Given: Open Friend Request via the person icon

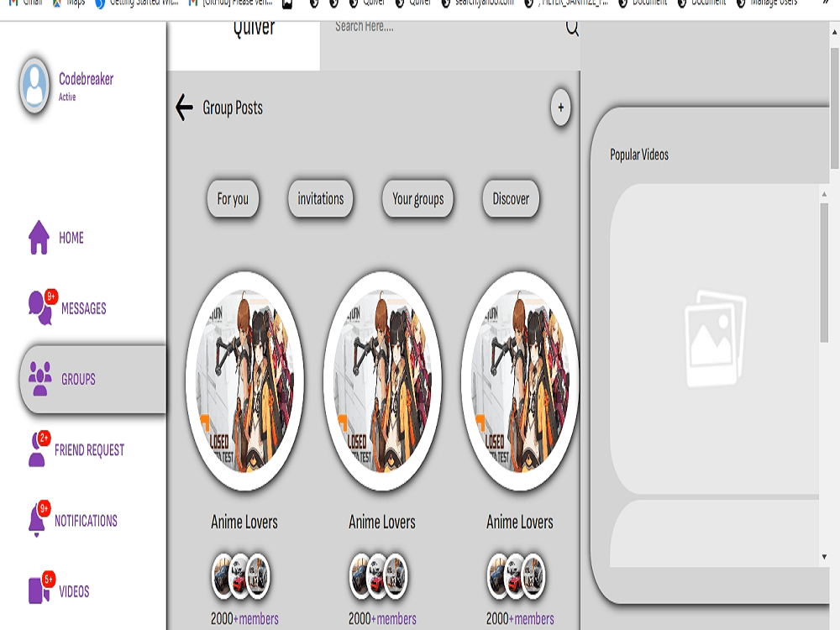Looking at the screenshot, I should [x=38, y=449].
